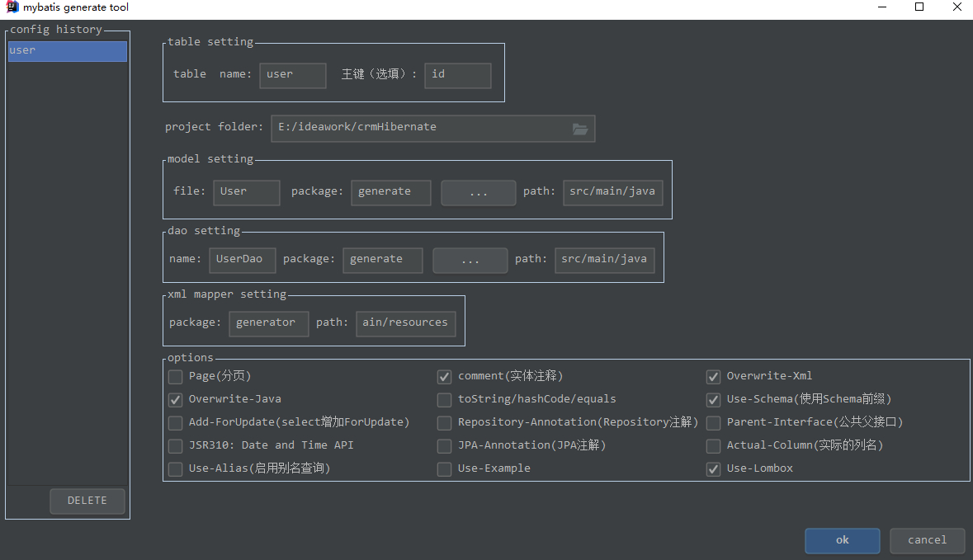The width and height of the screenshot is (973, 560).
Task: Enable the Use-Example option
Action: (x=444, y=468)
